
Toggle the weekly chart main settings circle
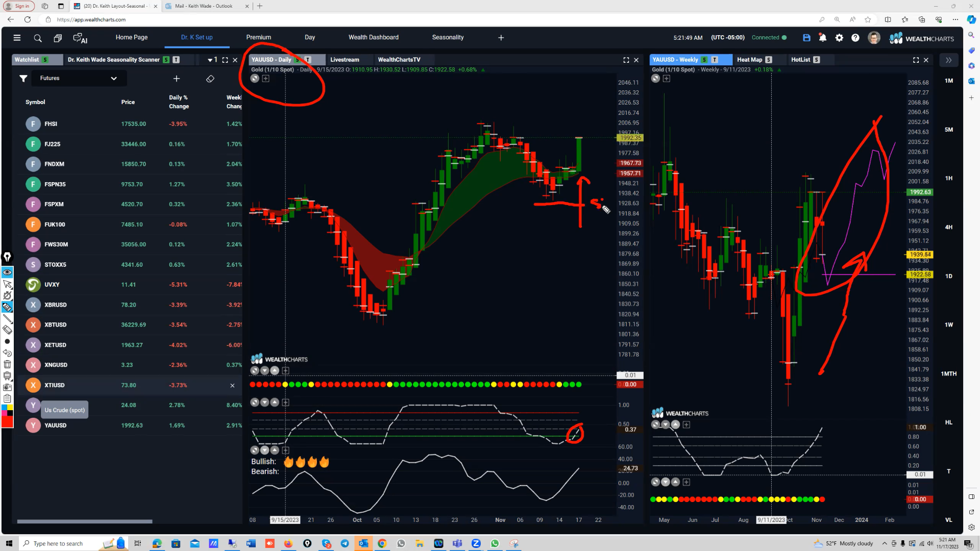[656, 79]
